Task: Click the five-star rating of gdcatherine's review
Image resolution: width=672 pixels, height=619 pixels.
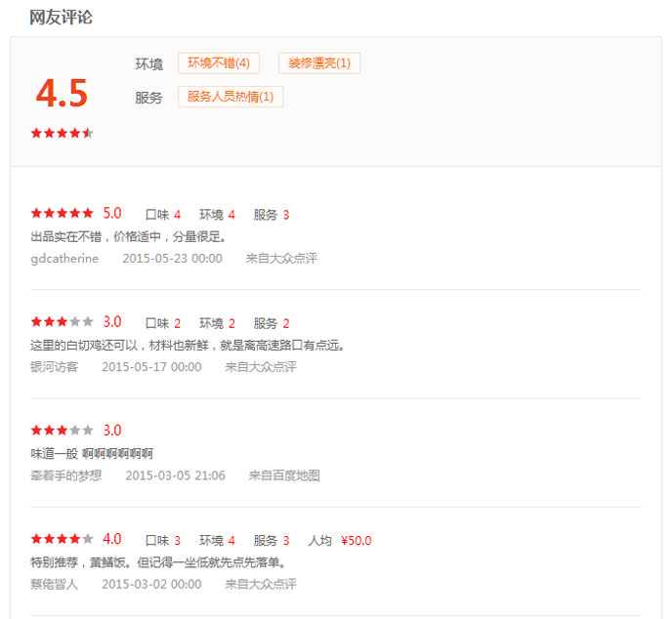Action: (x=63, y=213)
